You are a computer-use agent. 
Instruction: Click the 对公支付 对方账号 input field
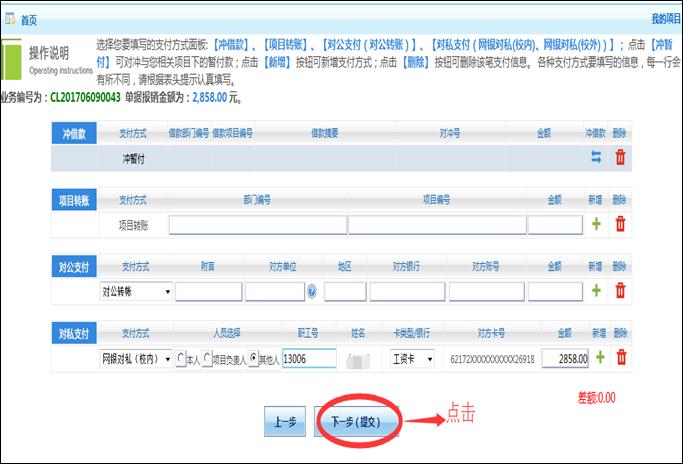[x=487, y=291]
